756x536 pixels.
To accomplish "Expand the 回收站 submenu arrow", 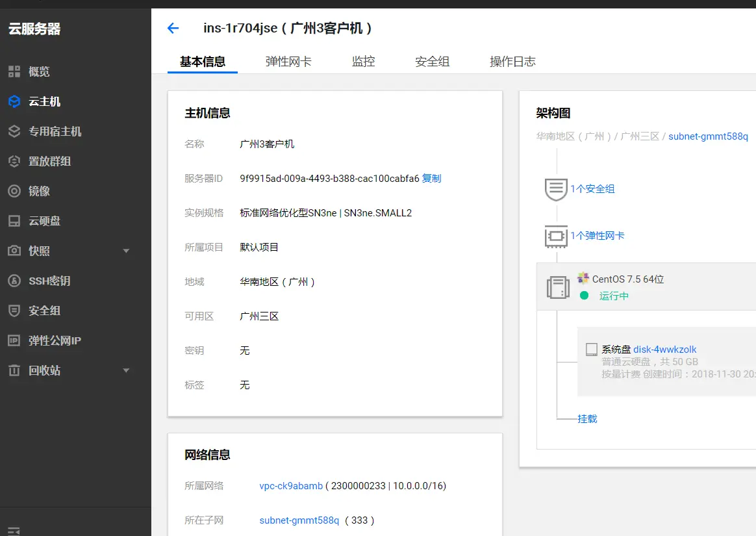I will (x=126, y=370).
